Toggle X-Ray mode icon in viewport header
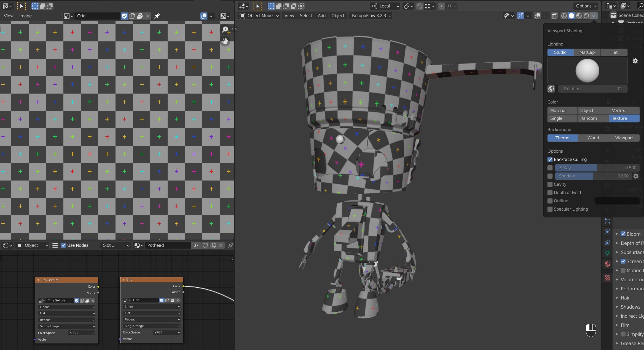This screenshot has height=350, width=644. coord(554,16)
